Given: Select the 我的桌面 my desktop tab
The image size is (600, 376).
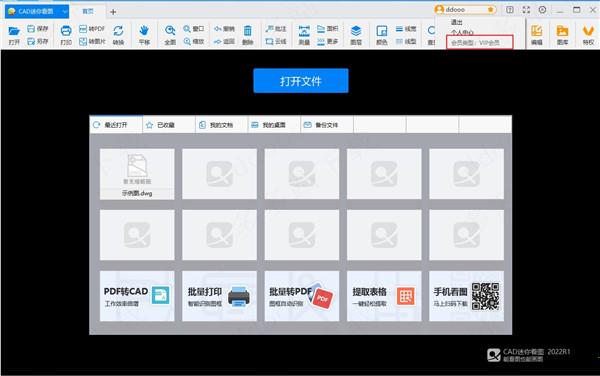Looking at the screenshot, I should pos(274,125).
